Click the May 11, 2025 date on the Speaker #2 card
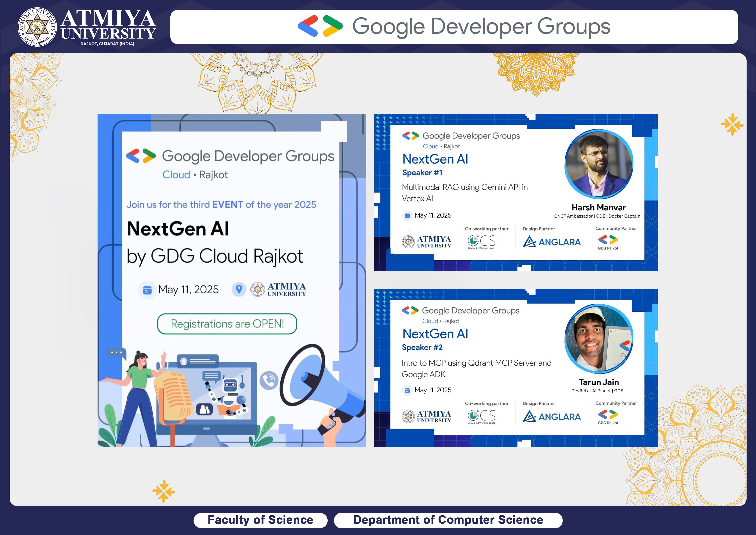Screen dimensions: 756x535 433,390
